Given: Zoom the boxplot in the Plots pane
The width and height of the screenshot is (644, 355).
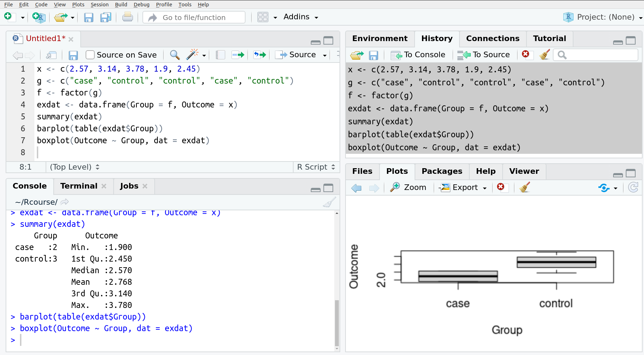Looking at the screenshot, I should point(408,187).
